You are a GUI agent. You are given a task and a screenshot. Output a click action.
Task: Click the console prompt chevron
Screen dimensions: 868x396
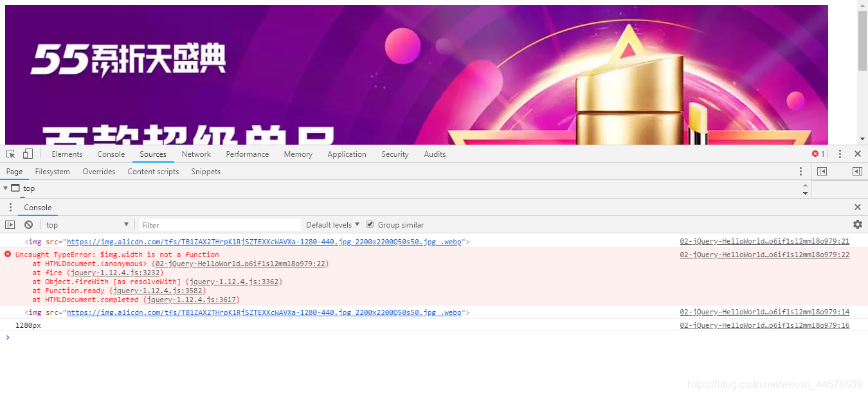[x=8, y=337]
